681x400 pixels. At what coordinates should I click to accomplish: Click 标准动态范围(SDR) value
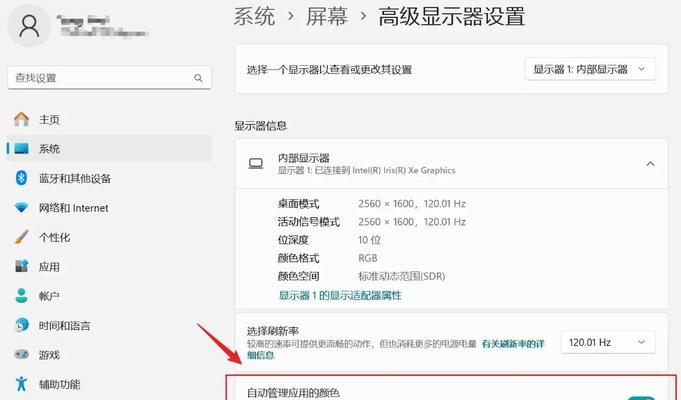click(x=402, y=276)
